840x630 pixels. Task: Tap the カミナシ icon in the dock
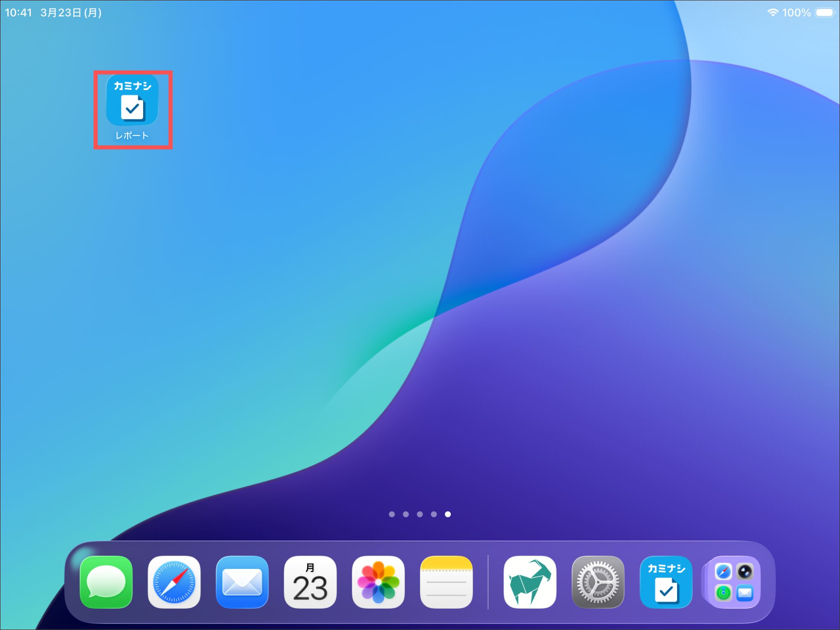point(666,582)
